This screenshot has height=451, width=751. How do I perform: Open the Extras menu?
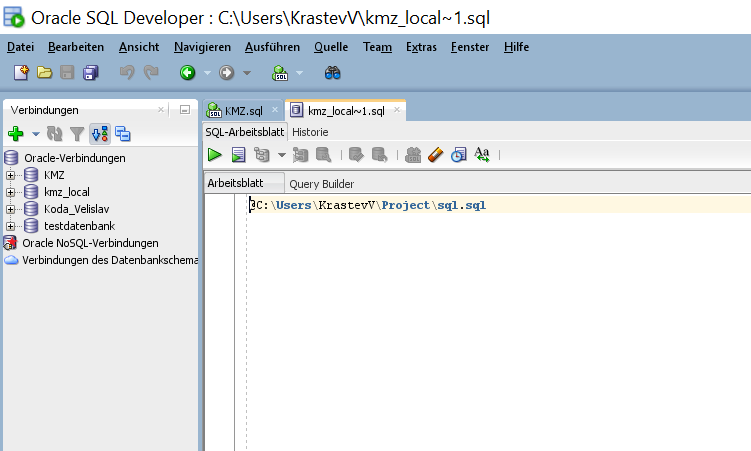pyautogui.click(x=421, y=47)
